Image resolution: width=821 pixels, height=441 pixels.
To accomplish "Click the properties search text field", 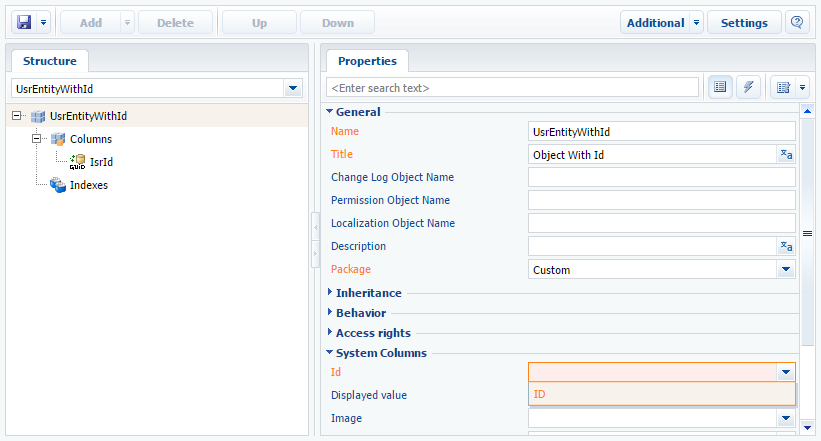I will click(512, 87).
